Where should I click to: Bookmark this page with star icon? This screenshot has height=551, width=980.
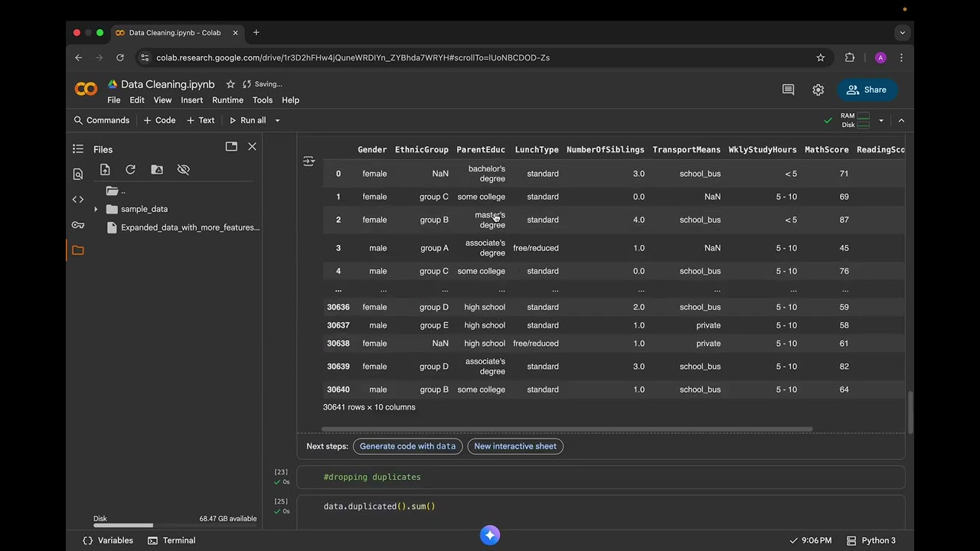(x=821, y=57)
